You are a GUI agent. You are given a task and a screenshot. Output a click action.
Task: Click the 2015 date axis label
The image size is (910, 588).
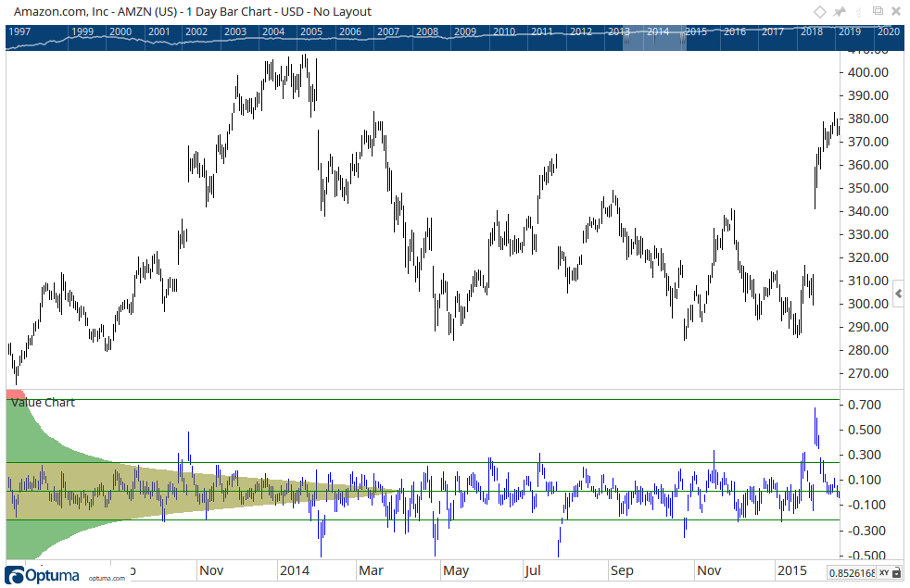pos(792,570)
